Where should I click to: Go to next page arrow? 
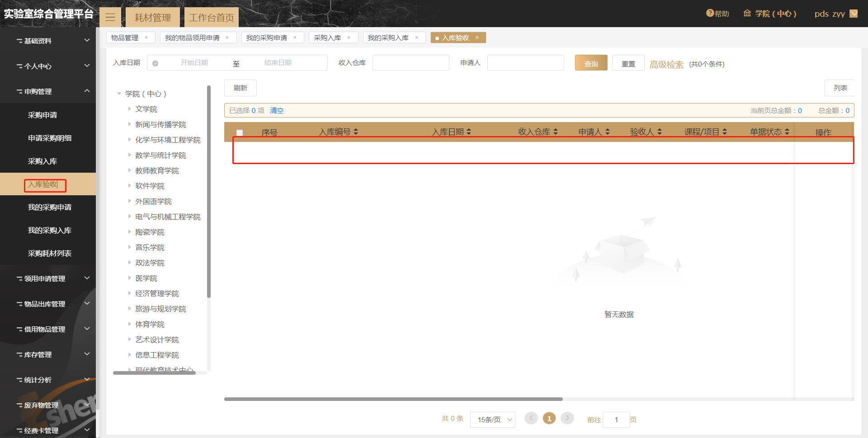[x=567, y=419]
